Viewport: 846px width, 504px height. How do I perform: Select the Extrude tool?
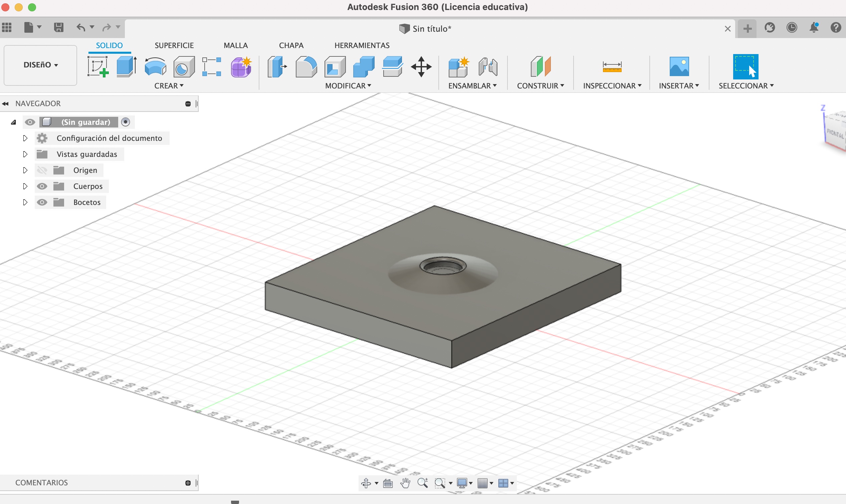coord(126,66)
